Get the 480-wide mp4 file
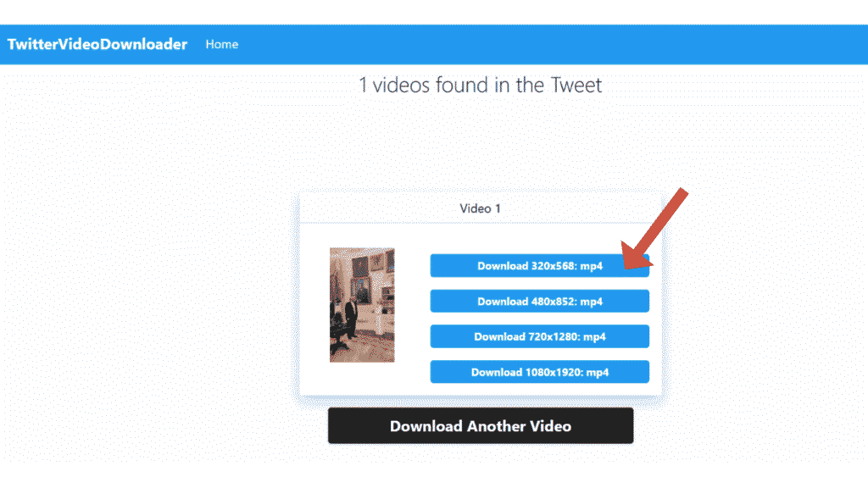The height and width of the screenshot is (488, 868). (540, 301)
